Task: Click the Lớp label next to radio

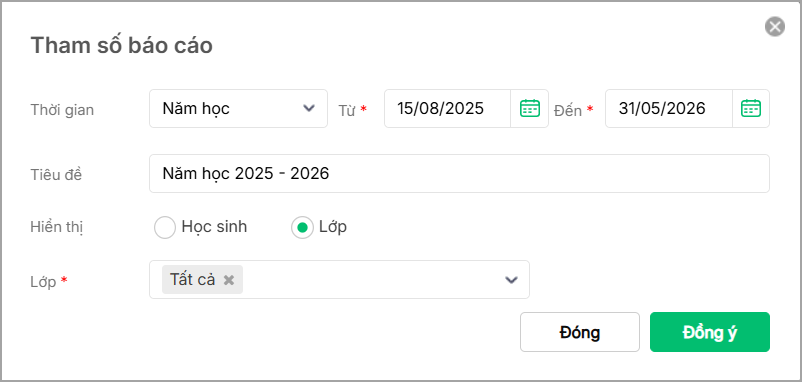Action: 333,227
